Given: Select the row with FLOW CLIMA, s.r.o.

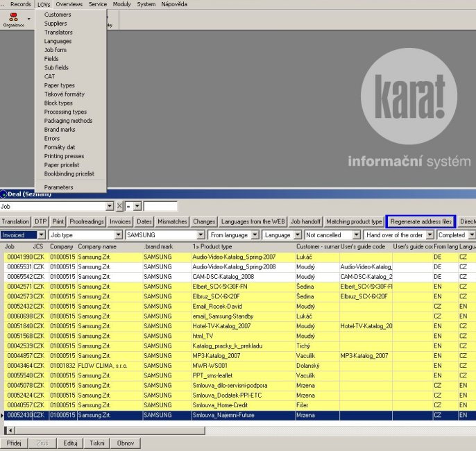Looking at the screenshot, I should tap(240, 366).
